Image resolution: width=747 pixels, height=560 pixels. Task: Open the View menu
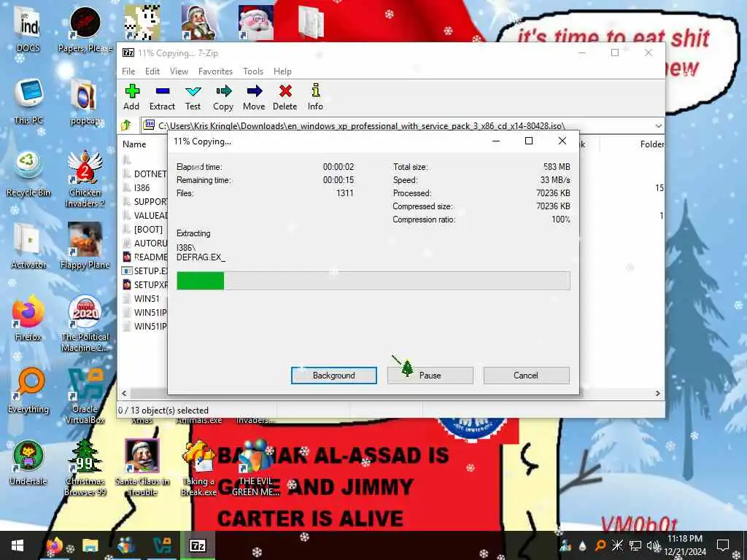[x=179, y=71]
